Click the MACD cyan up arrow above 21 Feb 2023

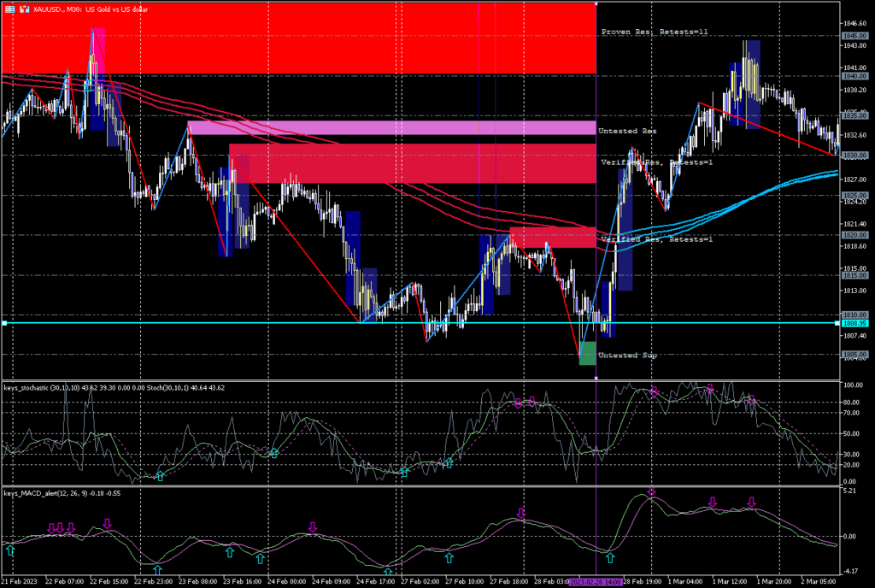[x=10, y=551]
